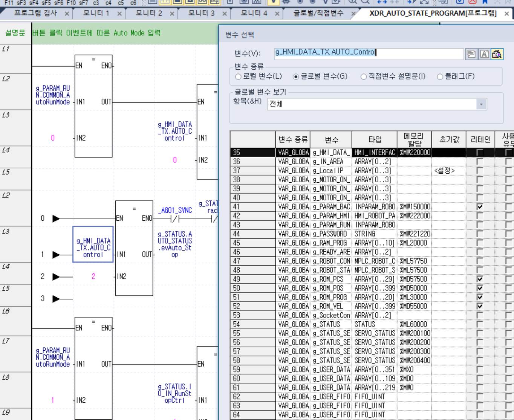Image resolution: width=514 pixels, height=420 pixels.
Task: Select the 플래그(F) radio button
Action: point(440,76)
